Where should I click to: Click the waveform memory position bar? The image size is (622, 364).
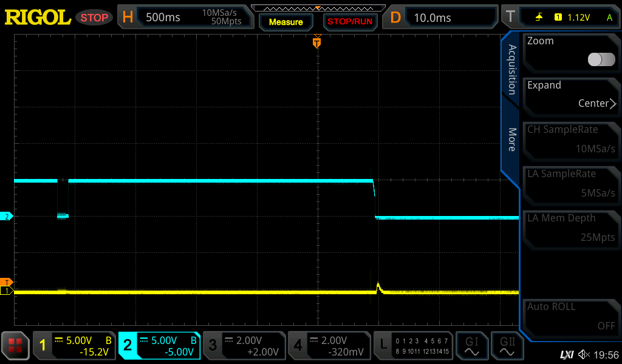(318, 8)
